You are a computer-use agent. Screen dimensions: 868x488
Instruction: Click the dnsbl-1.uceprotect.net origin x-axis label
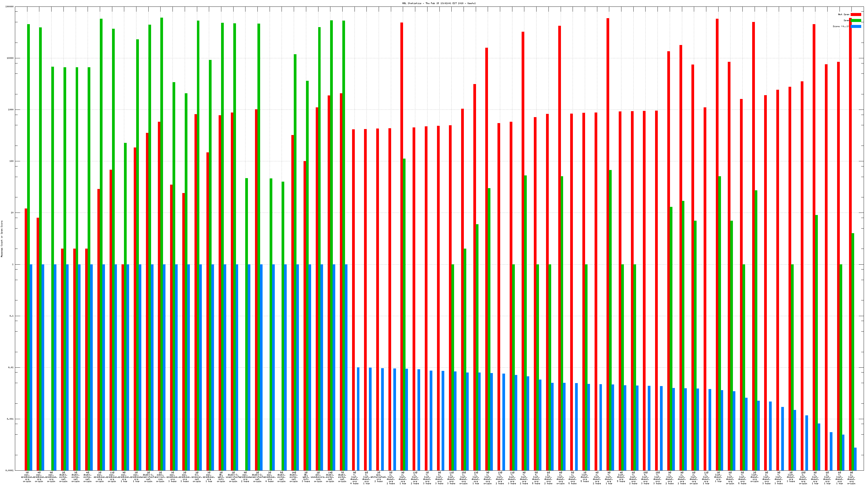(148, 477)
